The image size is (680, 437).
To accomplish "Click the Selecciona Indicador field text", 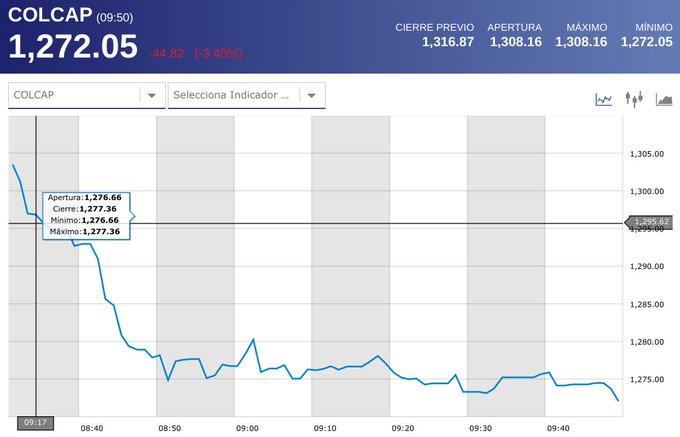I will tap(231, 95).
